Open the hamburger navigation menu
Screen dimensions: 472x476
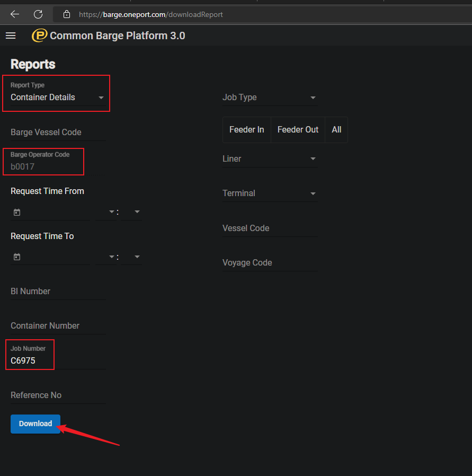pyautogui.click(x=11, y=36)
